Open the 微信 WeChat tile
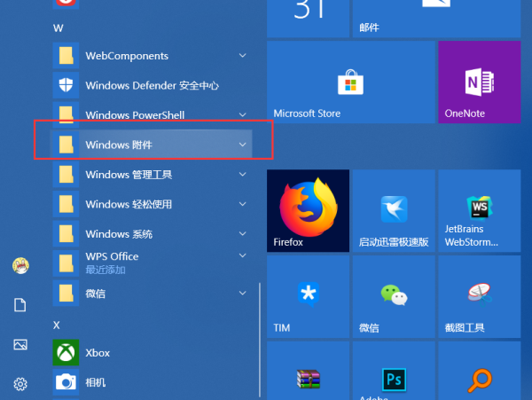Viewport: 532px width, 400px height. 394,296
